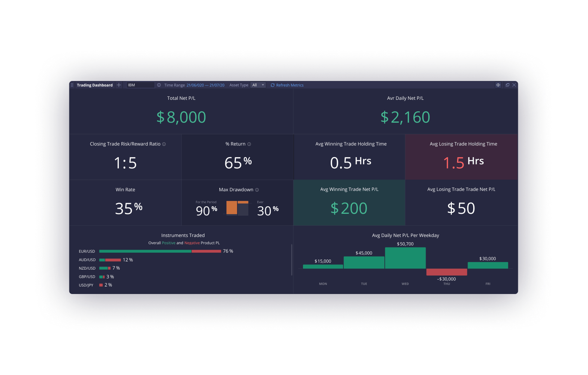This screenshot has height=375, width=588.
Task: Click the IBM symbol input field
Action: pyautogui.click(x=140, y=85)
